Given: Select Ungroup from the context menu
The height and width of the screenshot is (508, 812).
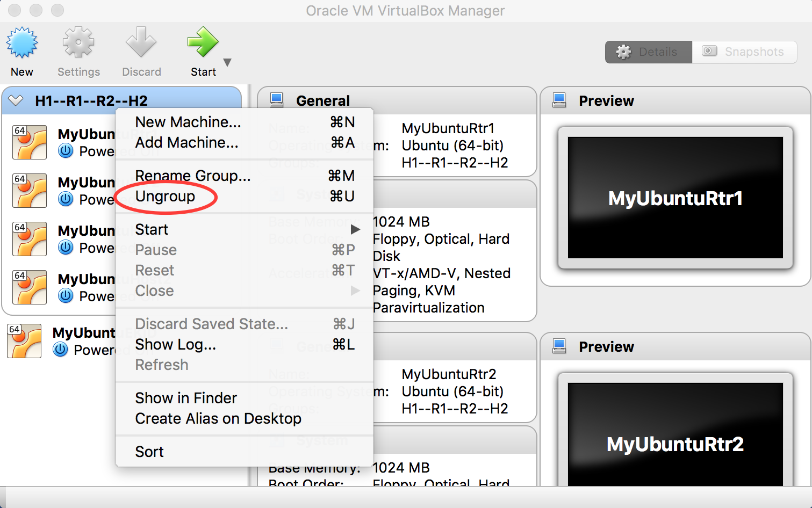Looking at the screenshot, I should tap(164, 196).
